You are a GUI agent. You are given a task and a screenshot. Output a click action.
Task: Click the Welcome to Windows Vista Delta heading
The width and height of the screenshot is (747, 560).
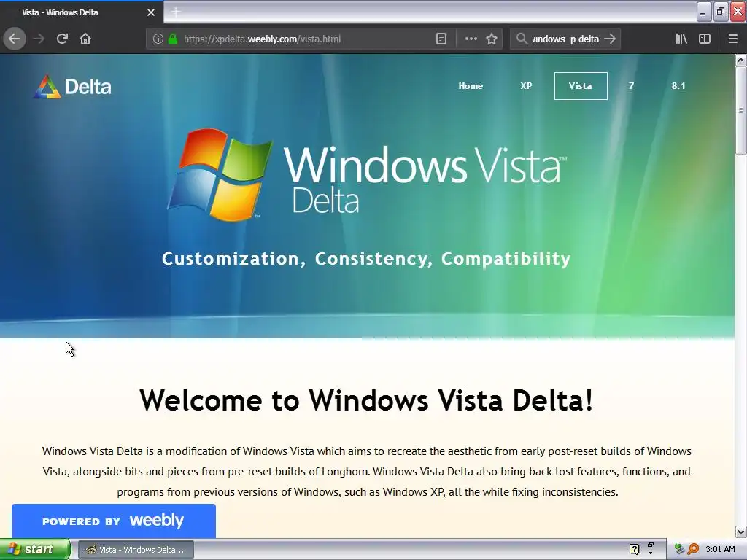[x=366, y=400]
